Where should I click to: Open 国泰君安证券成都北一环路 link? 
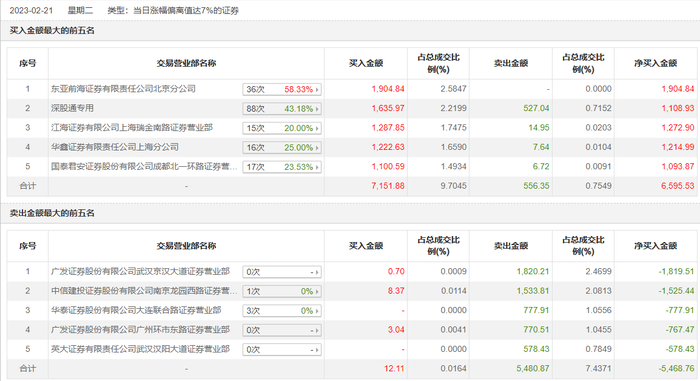coord(144,167)
